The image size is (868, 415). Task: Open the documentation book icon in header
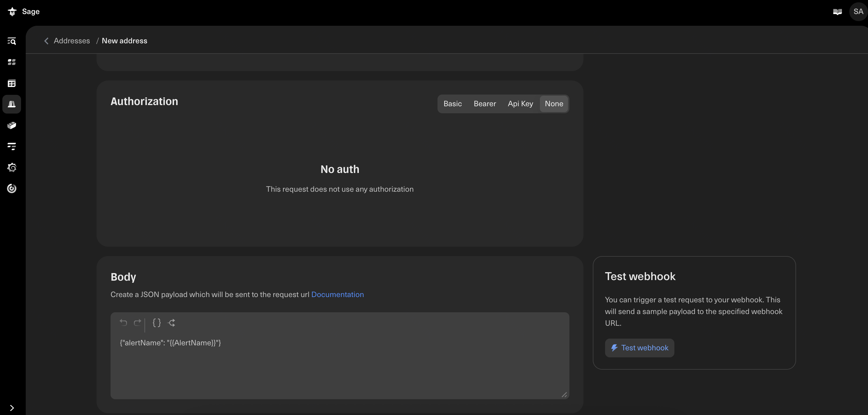(x=837, y=12)
